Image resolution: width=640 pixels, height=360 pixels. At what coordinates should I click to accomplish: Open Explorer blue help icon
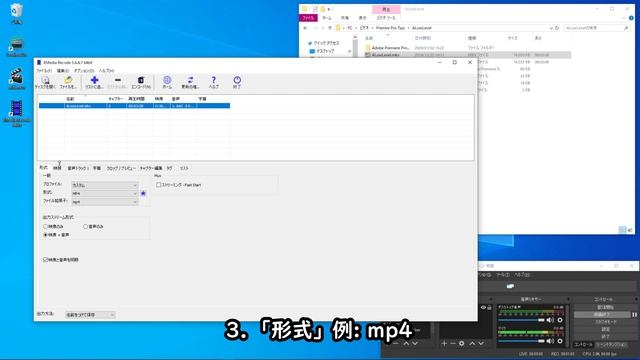pos(631,18)
